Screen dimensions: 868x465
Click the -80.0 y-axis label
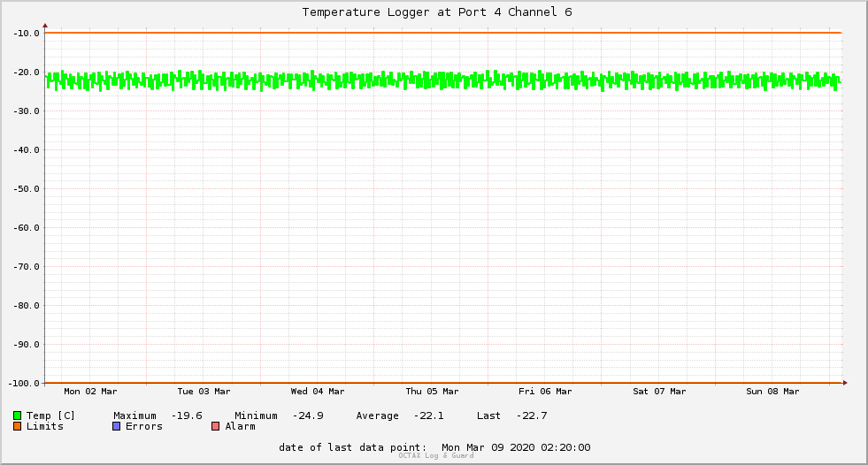(27, 306)
